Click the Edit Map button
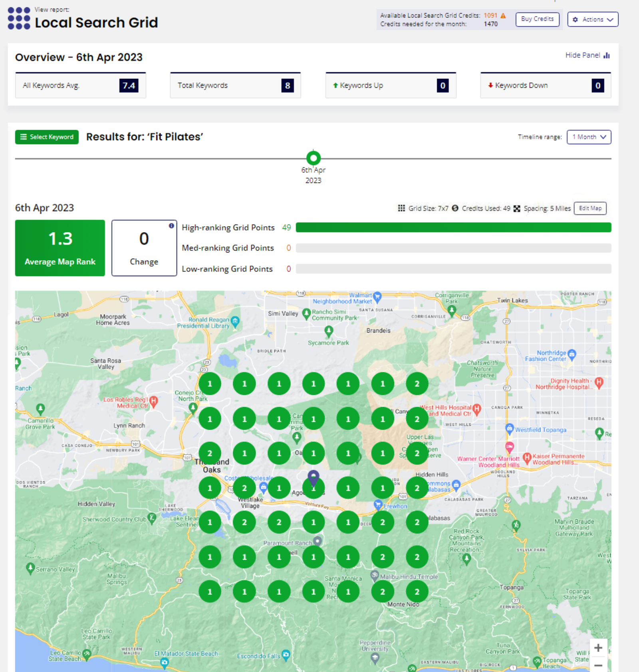Screen dimensions: 639x672 coord(590,208)
